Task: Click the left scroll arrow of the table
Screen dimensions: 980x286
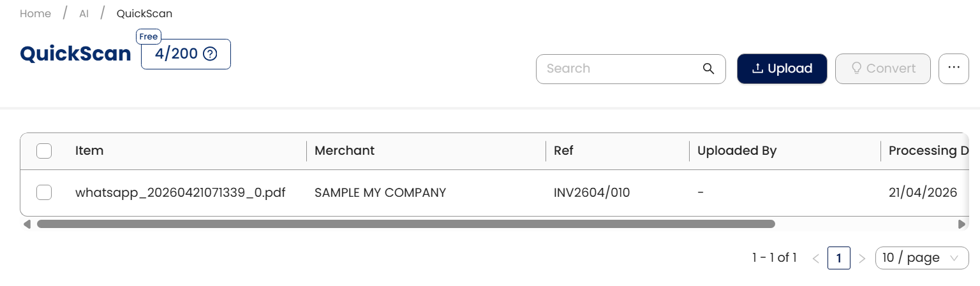Action: click(27, 224)
